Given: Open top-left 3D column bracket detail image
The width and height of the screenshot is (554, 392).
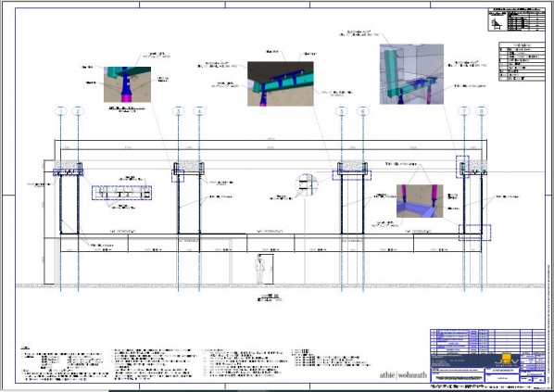Looking at the screenshot, I should click(x=127, y=84).
